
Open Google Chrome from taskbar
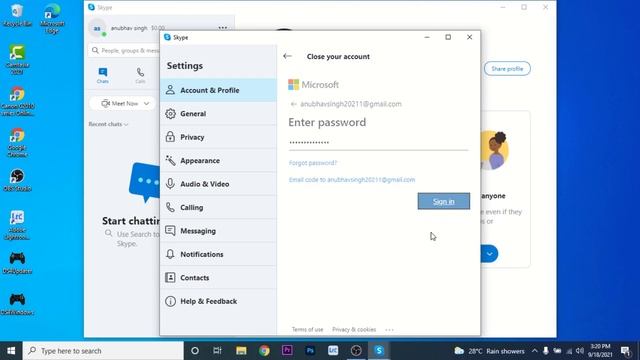(x=264, y=351)
